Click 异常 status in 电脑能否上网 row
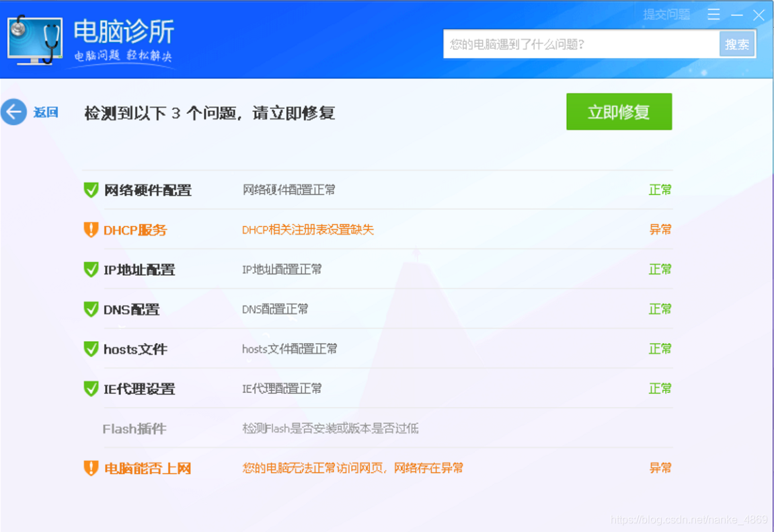This screenshot has height=532, width=774. [660, 468]
